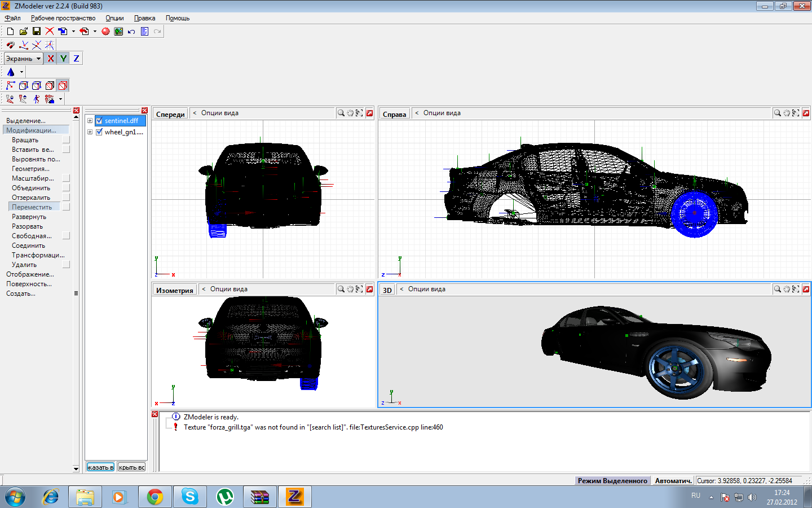
Task: Toggle Y axis lock button
Action: 63,59
